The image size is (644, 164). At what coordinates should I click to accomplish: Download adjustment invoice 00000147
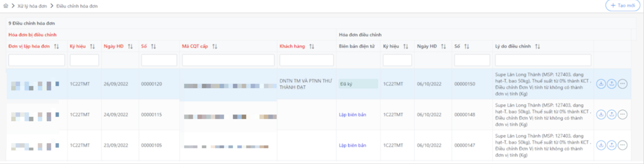[x=601, y=145]
